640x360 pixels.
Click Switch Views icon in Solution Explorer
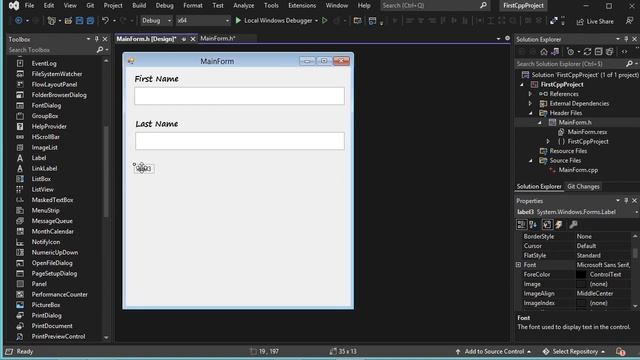[555, 52]
